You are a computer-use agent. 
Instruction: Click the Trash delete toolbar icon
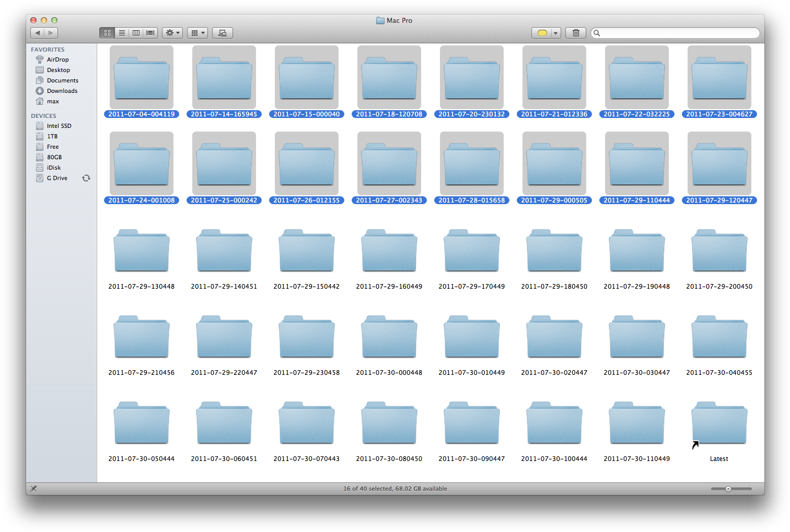click(576, 33)
